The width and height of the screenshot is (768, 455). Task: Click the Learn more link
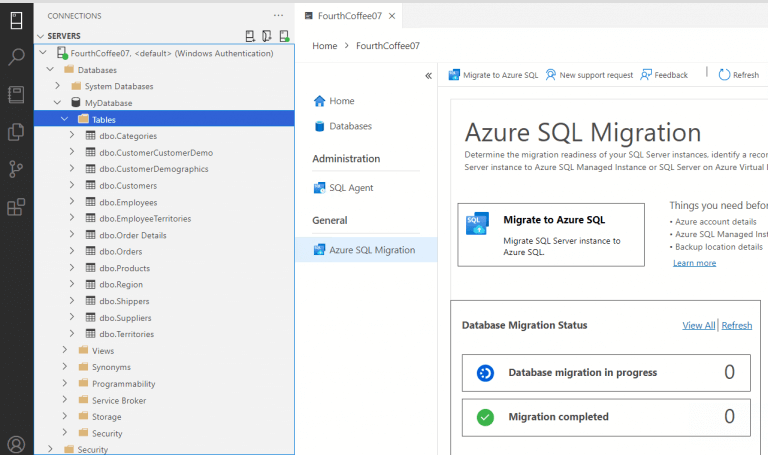(694, 263)
